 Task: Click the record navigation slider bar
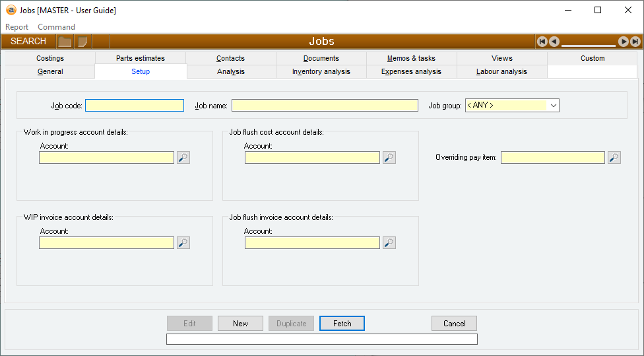(589, 44)
